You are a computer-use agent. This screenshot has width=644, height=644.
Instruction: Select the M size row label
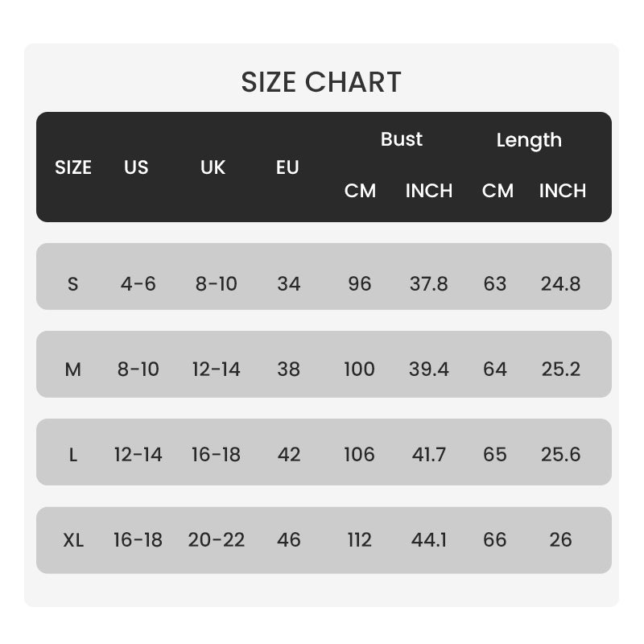73,369
